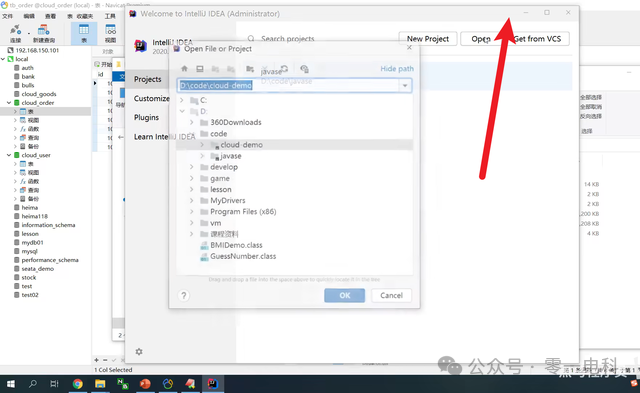640x393 pixels.
Task: Expand the MyDrivers folder
Action: point(192,200)
